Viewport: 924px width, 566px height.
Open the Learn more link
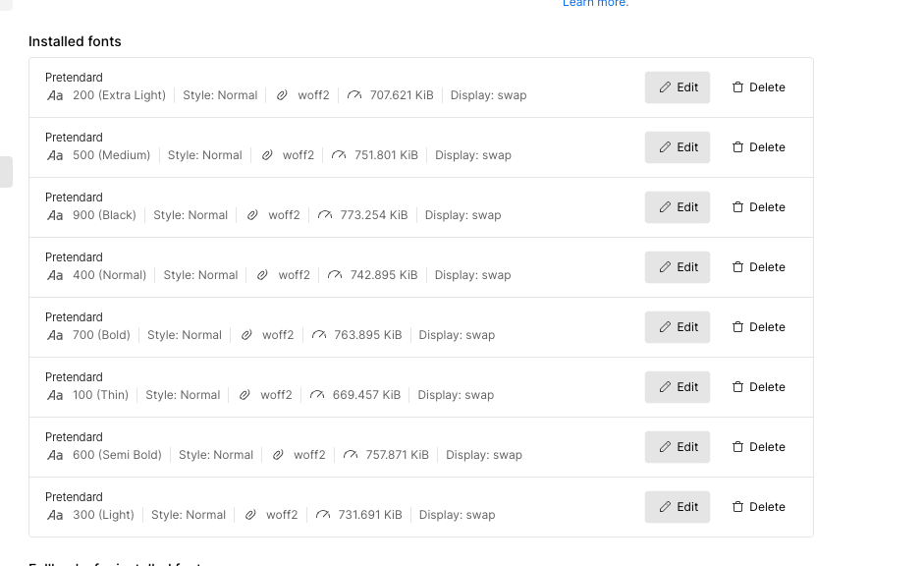click(595, 3)
